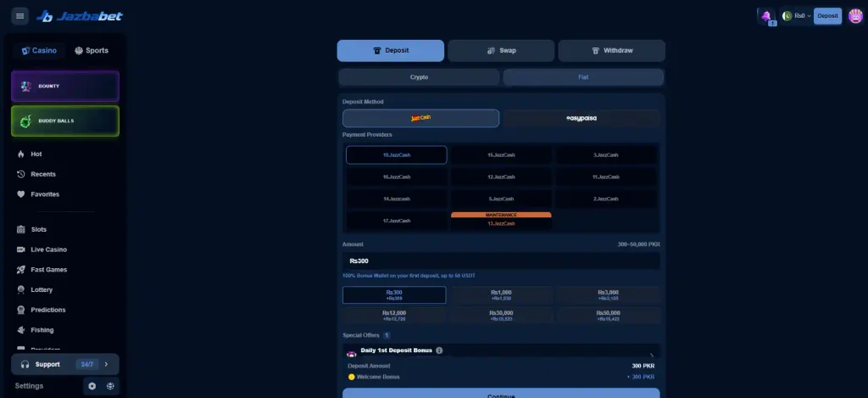Click the Fast Games rocket icon

(x=21, y=269)
